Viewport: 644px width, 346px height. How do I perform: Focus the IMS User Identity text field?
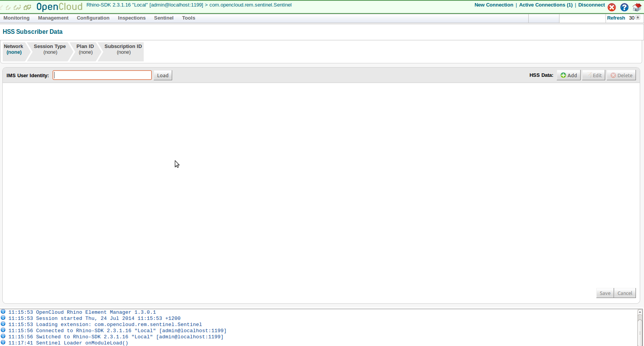tap(102, 75)
